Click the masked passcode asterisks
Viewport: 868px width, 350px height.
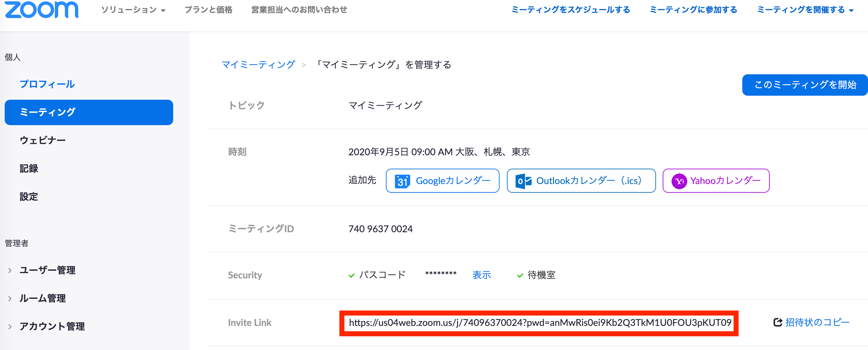[x=441, y=274]
